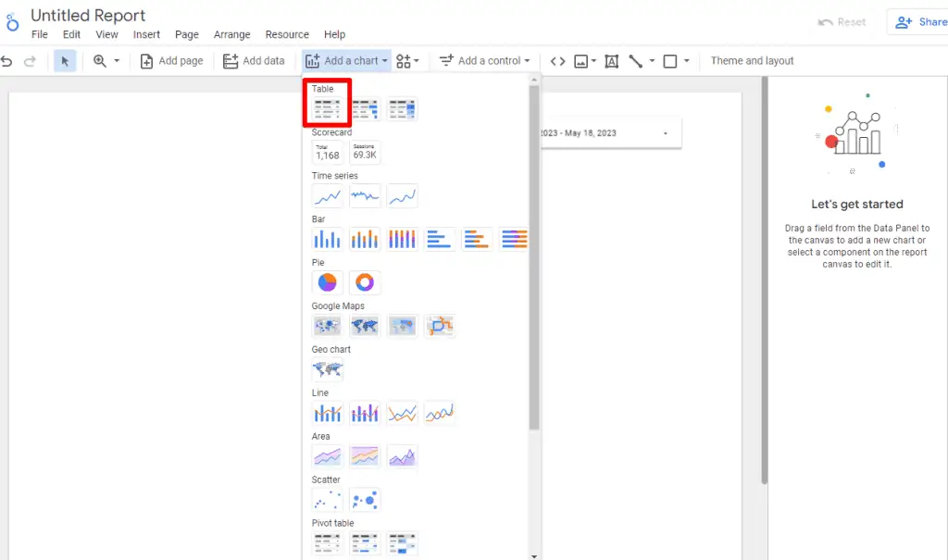This screenshot has height=560, width=948.
Task: Click the Undo arrow icon
Action: point(7,61)
